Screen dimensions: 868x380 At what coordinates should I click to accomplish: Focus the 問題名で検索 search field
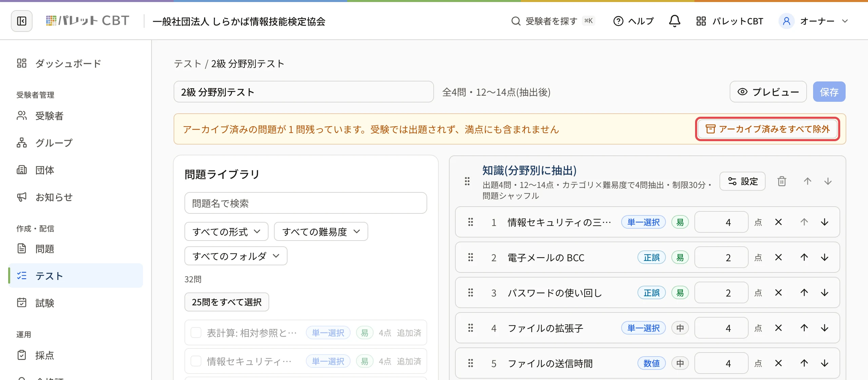[305, 203]
